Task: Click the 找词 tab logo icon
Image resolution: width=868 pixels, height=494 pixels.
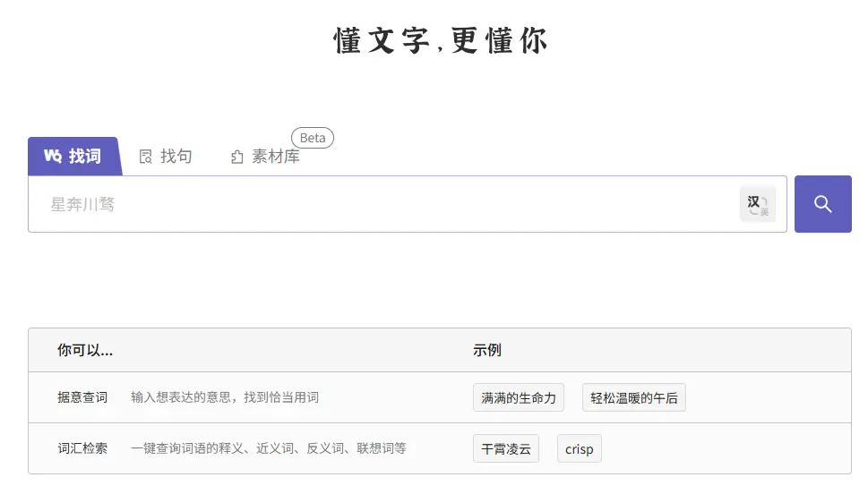Action: point(52,156)
